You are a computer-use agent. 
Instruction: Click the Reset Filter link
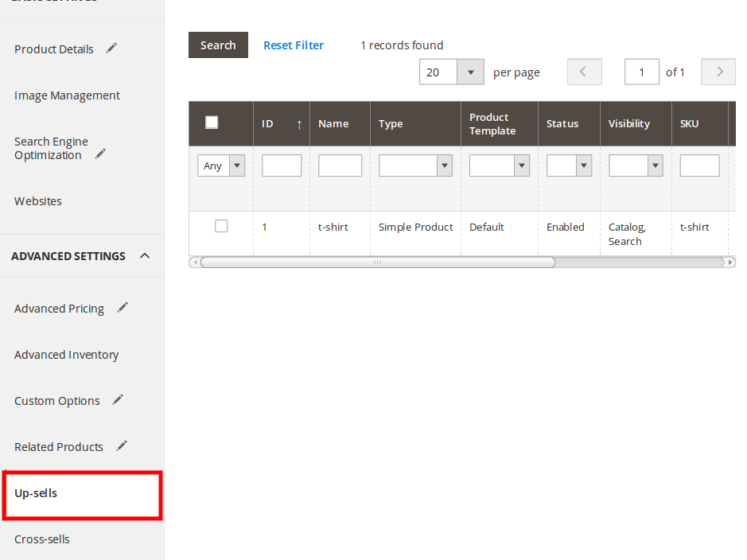click(294, 45)
